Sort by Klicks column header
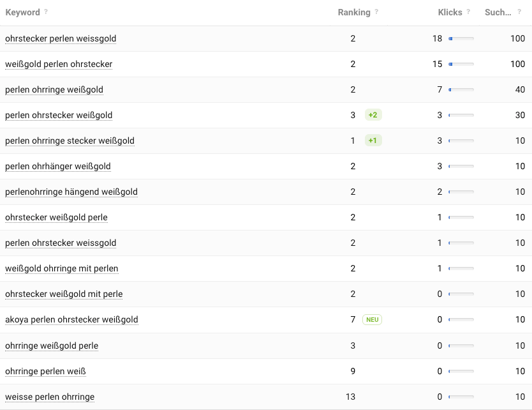Viewport: 532px width, 410px height. (450, 12)
